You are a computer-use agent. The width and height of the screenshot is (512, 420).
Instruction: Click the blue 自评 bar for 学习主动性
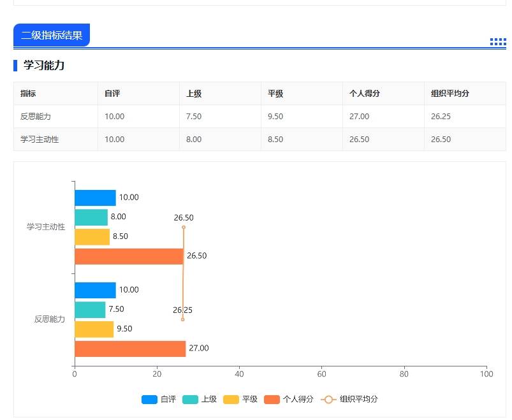pos(95,198)
